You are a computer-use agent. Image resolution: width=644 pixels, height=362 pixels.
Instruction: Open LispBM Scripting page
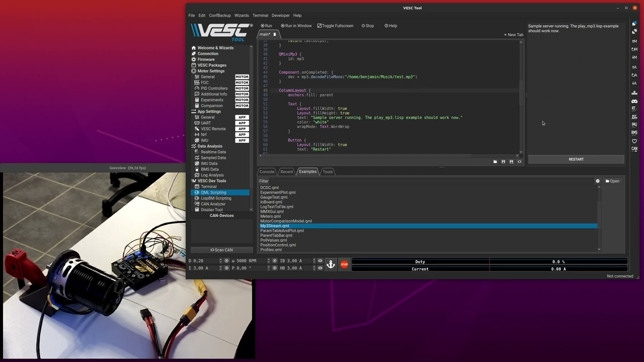click(x=216, y=198)
